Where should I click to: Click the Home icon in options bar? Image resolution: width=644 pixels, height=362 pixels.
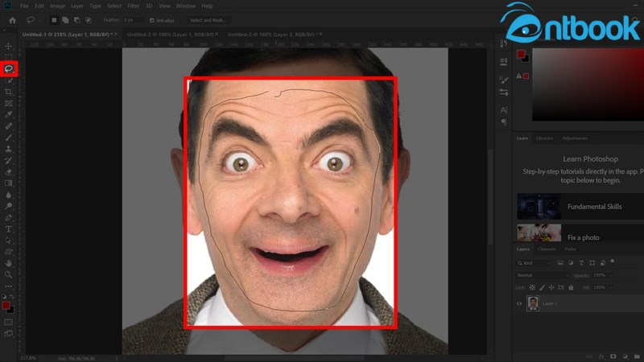12,20
